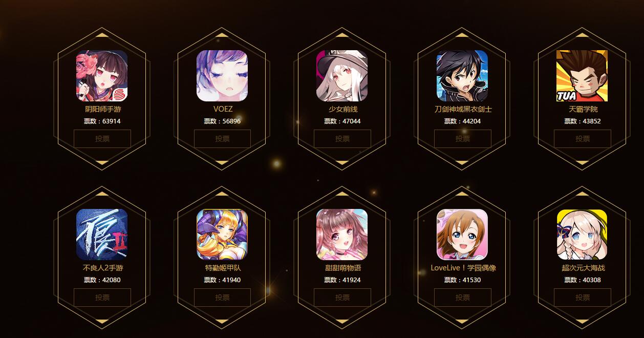Select the 不良人2手游 game icon
Screen dimensions: 644x338
click(x=102, y=235)
